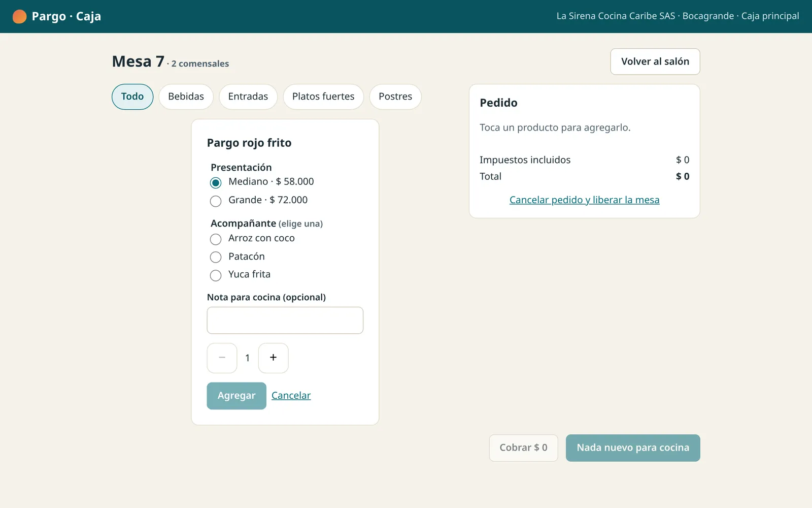Click the Impuestos incluidos label

[x=525, y=160]
